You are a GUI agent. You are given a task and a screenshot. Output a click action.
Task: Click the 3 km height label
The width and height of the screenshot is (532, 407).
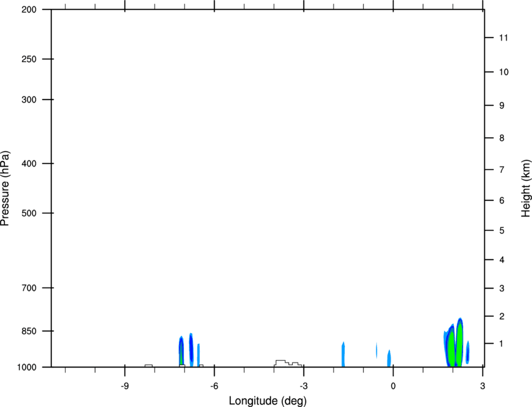click(x=502, y=289)
